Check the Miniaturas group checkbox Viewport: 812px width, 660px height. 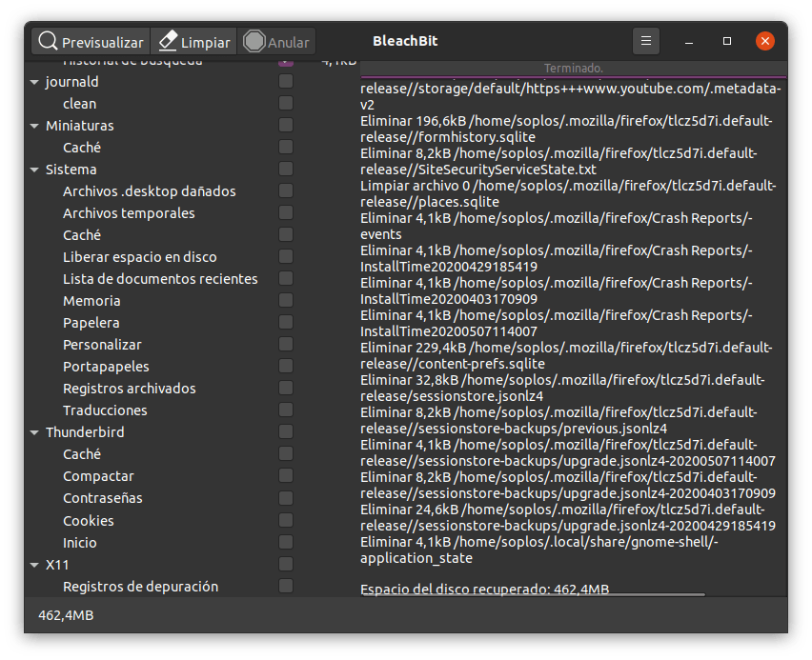(286, 125)
